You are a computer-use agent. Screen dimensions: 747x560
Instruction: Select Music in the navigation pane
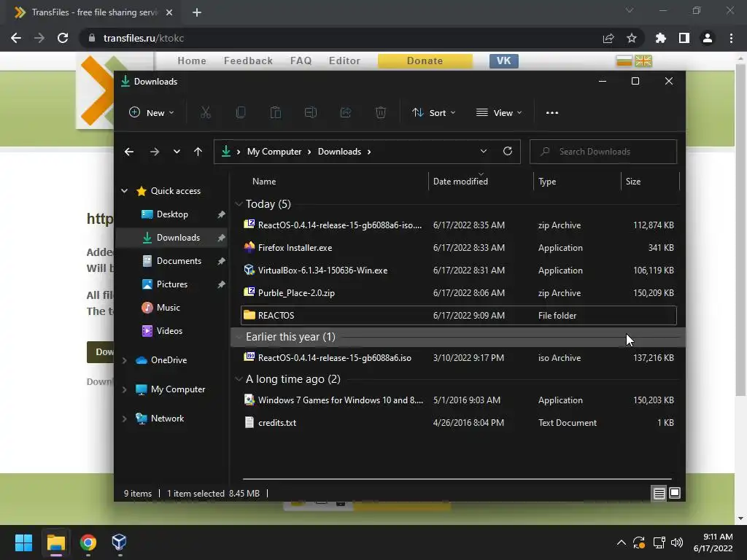tap(171, 308)
